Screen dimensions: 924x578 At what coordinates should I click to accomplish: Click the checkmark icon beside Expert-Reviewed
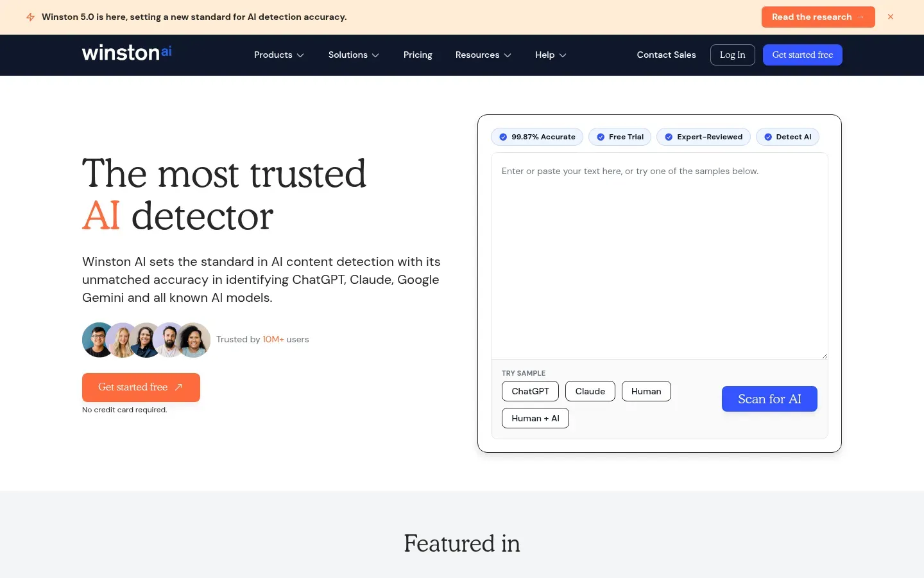(x=669, y=137)
